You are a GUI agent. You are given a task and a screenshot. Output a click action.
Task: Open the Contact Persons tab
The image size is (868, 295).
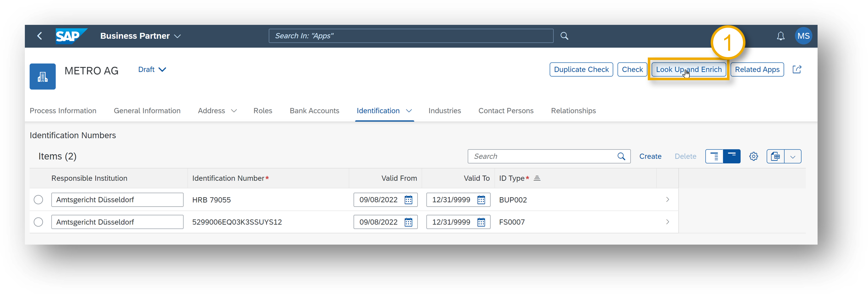[x=506, y=111]
